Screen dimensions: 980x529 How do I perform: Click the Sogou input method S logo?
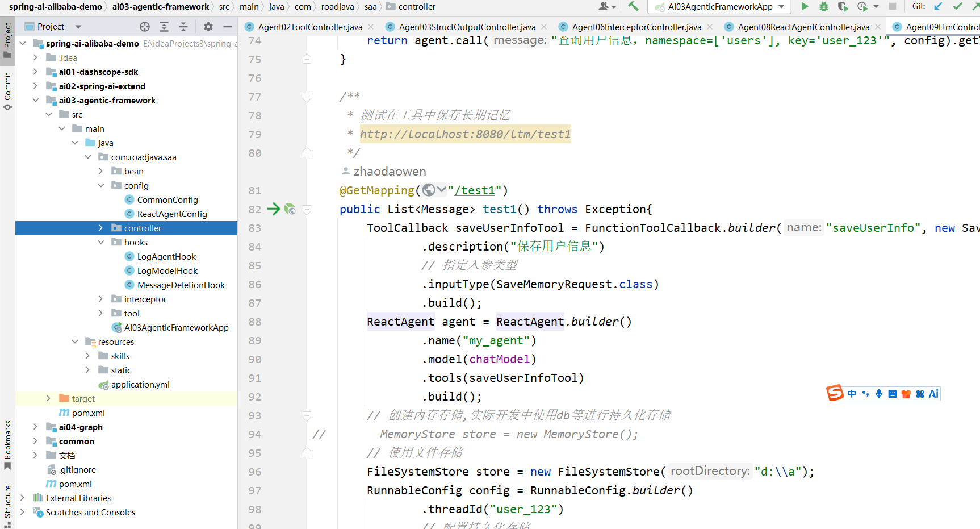point(835,393)
